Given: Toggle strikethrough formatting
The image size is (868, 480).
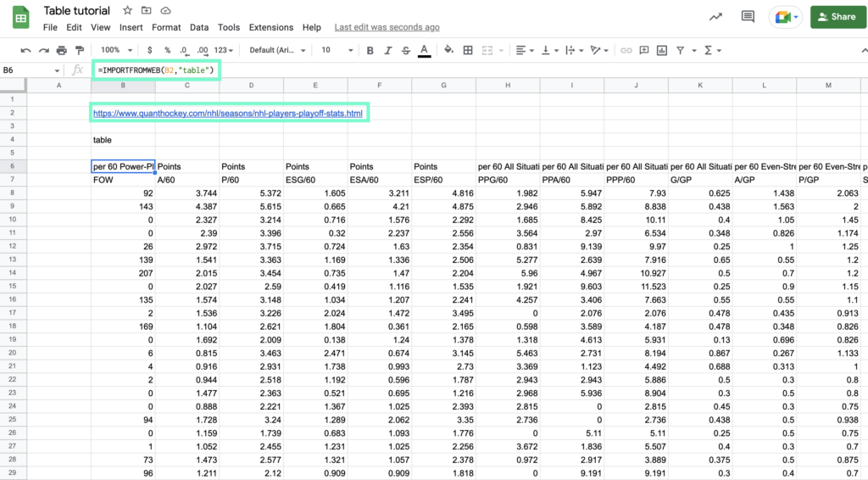Looking at the screenshot, I should (405, 50).
